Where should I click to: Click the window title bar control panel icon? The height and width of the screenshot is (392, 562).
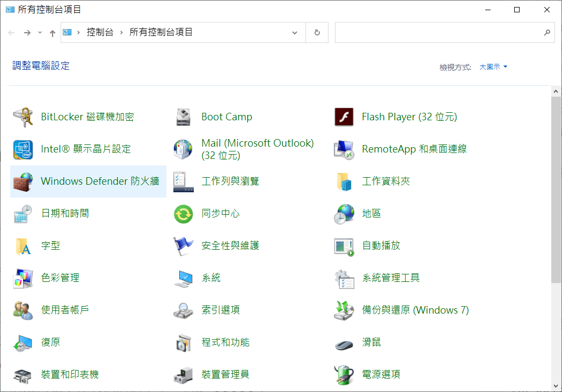[x=10, y=10]
